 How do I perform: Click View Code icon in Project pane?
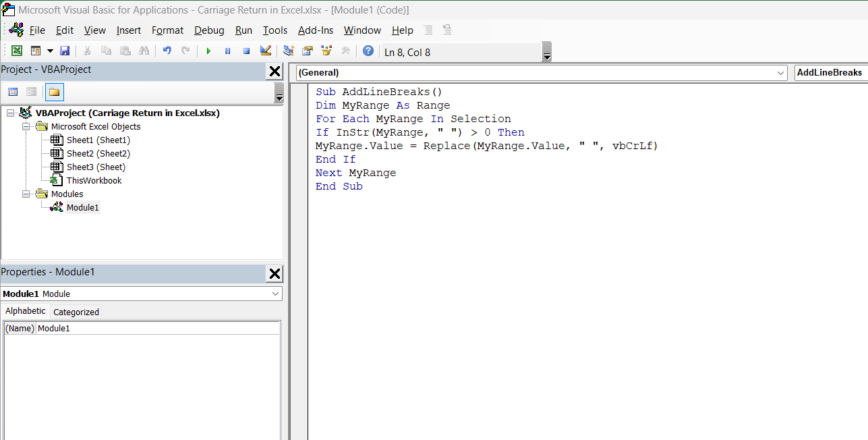click(13, 92)
